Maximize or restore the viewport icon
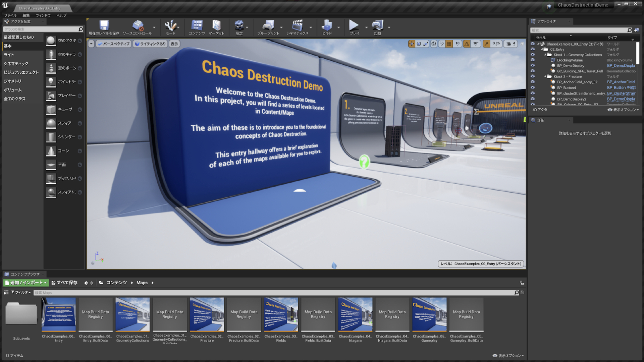This screenshot has width=644, height=362. (522, 44)
